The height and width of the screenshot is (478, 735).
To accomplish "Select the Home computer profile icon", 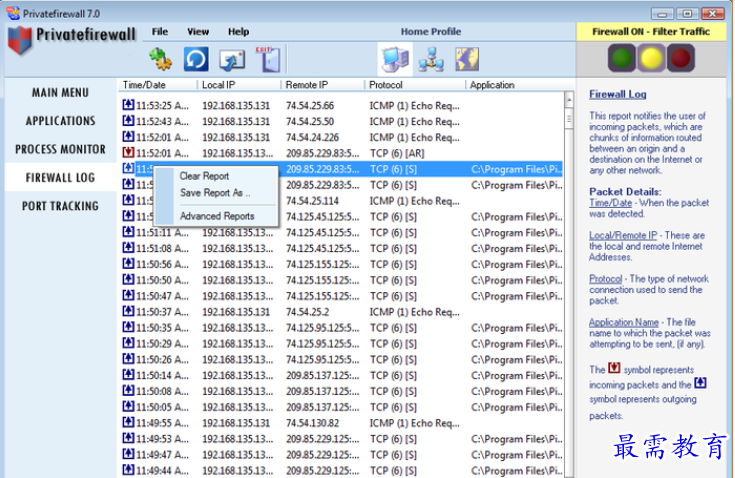I will pyautogui.click(x=395, y=60).
